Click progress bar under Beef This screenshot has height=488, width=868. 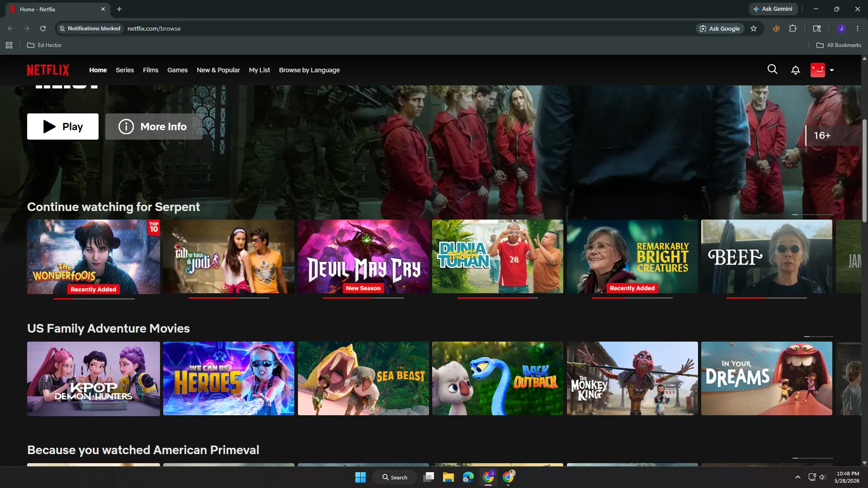pyautogui.click(x=766, y=298)
